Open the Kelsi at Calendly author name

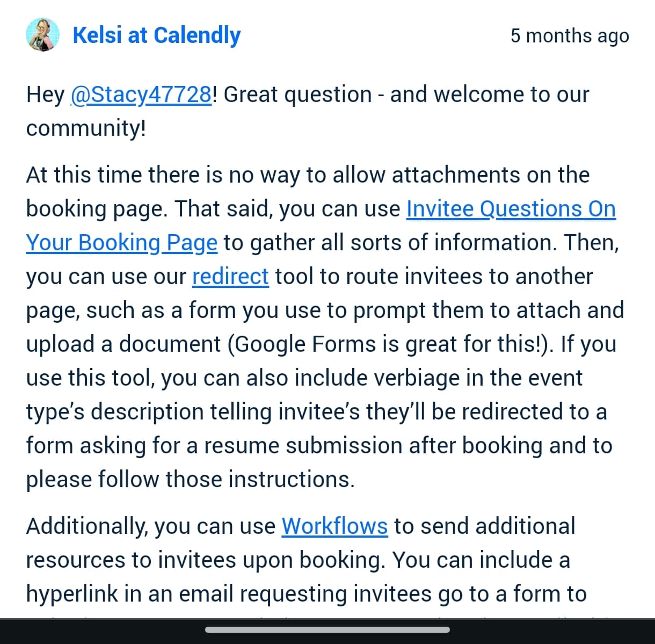tap(157, 35)
